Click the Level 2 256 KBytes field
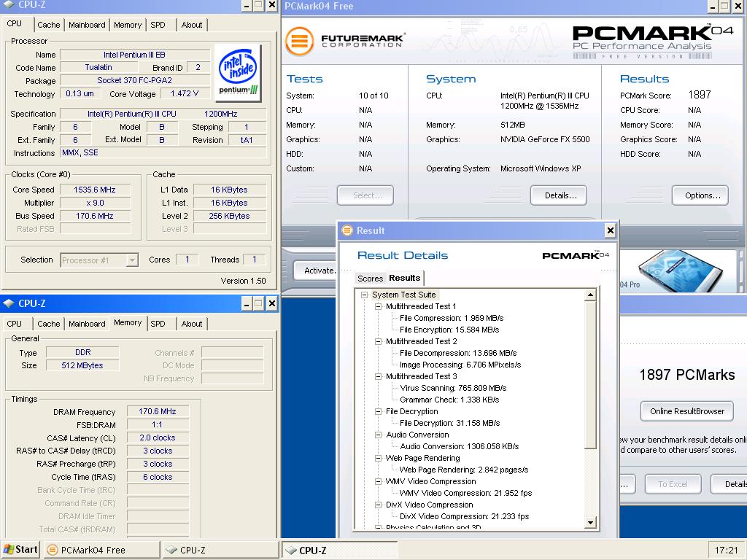This screenshot has width=747, height=560. click(x=230, y=216)
